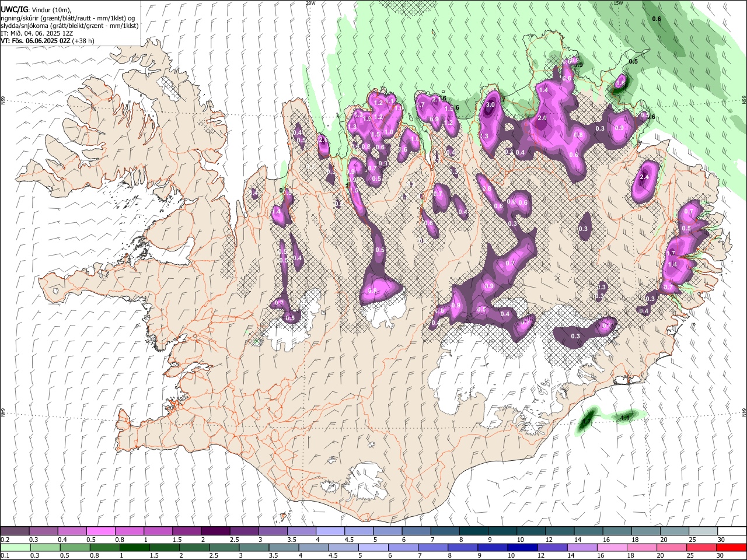
Task: Select the red-pink swatch labeled 25 in the bottom row
Action: (701, 547)
